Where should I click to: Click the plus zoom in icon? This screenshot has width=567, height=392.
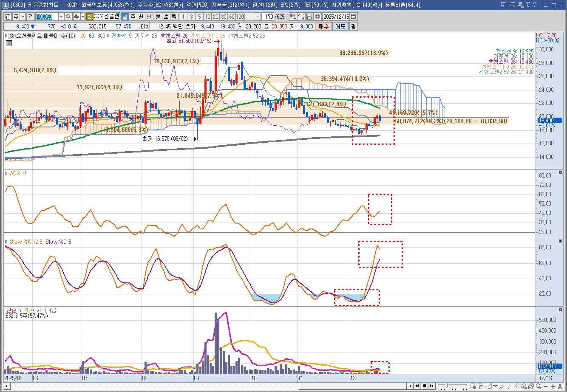(553, 386)
